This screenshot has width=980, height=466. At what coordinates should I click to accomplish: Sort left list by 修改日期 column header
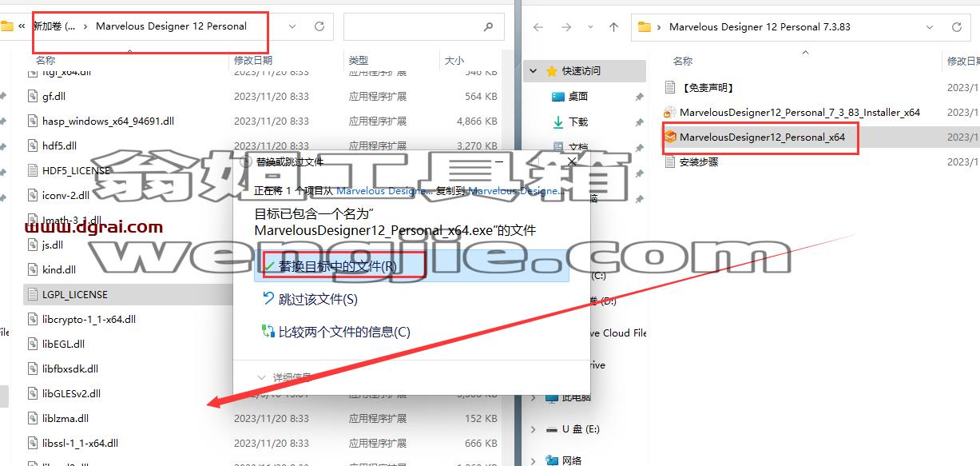tap(253, 60)
